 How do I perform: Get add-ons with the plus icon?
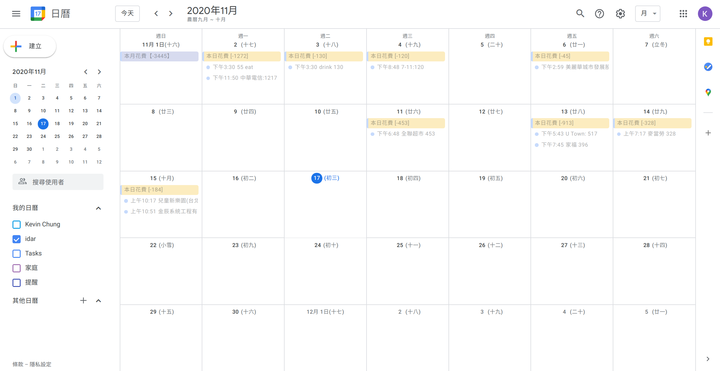click(x=708, y=133)
